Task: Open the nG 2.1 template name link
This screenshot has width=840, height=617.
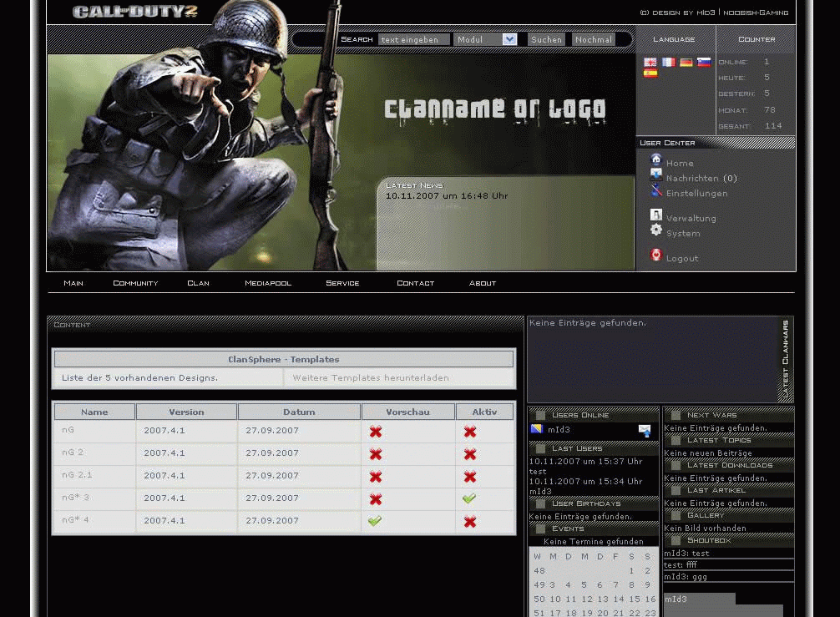Action: [x=77, y=474]
